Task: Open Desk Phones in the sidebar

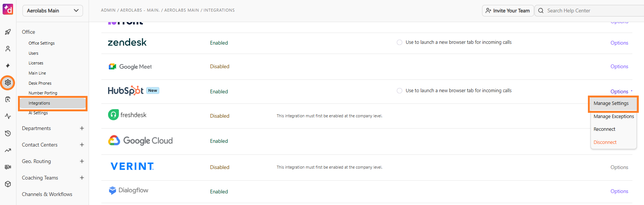Action: coord(40,83)
